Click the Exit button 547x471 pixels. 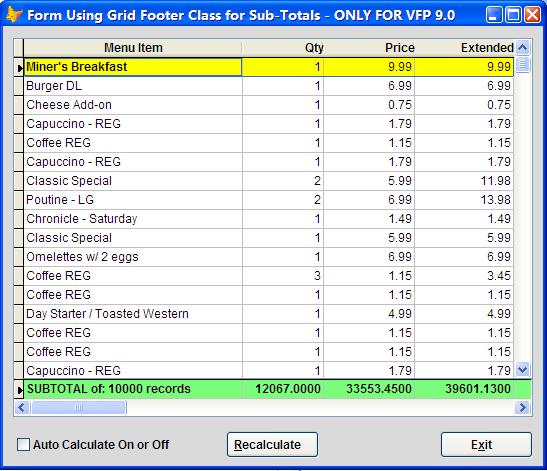[x=486, y=444]
